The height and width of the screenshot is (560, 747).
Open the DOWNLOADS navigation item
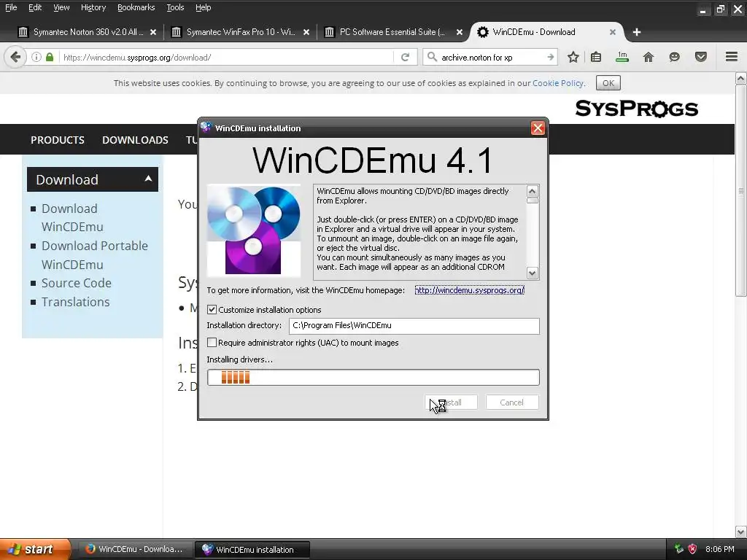pyautogui.click(x=135, y=140)
